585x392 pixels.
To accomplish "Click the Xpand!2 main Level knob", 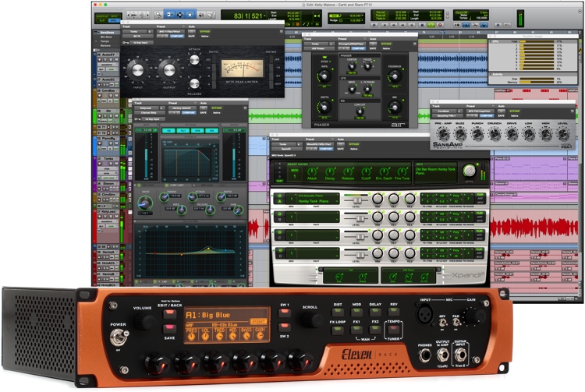I will 470,171.
